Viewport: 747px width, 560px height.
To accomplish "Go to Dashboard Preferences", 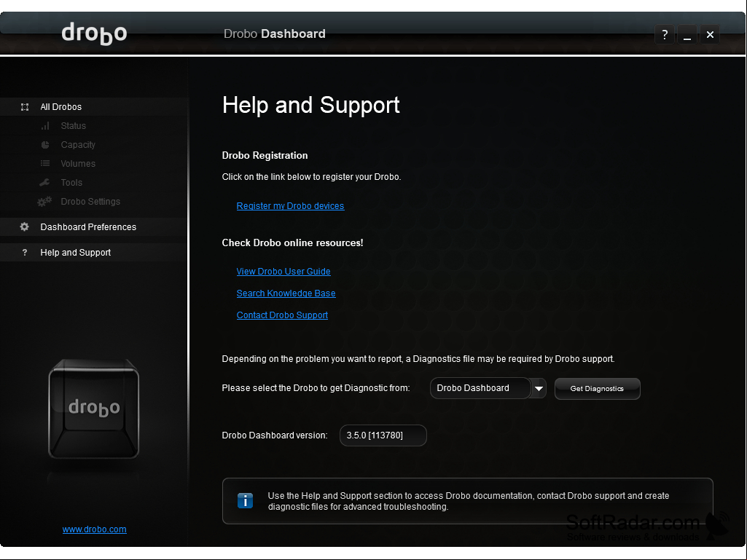I will pos(94,227).
